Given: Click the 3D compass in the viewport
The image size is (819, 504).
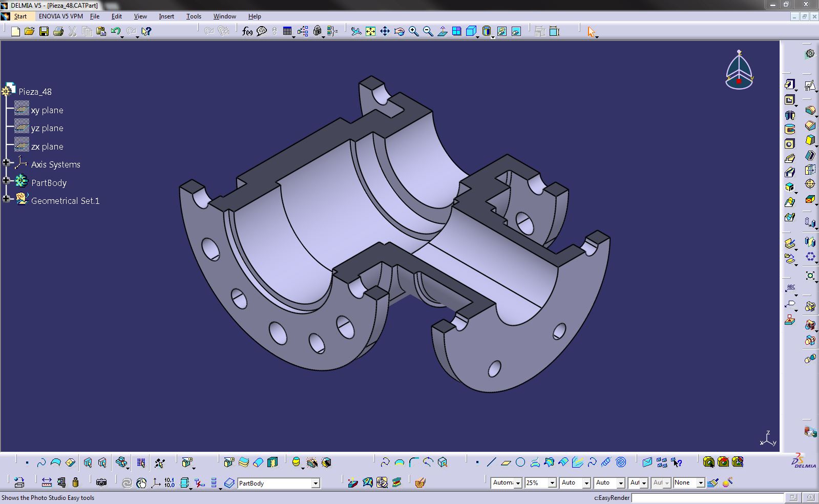Looking at the screenshot, I should 739,70.
